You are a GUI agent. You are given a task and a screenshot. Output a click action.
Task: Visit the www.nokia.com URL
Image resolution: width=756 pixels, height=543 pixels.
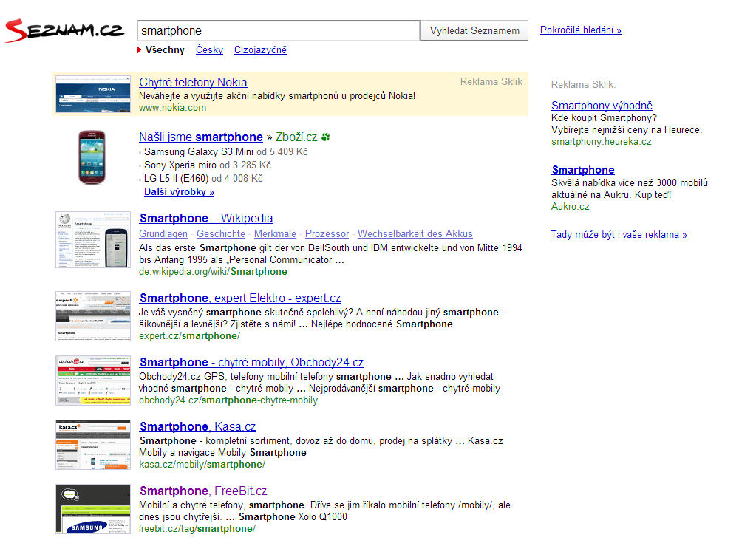(x=173, y=108)
